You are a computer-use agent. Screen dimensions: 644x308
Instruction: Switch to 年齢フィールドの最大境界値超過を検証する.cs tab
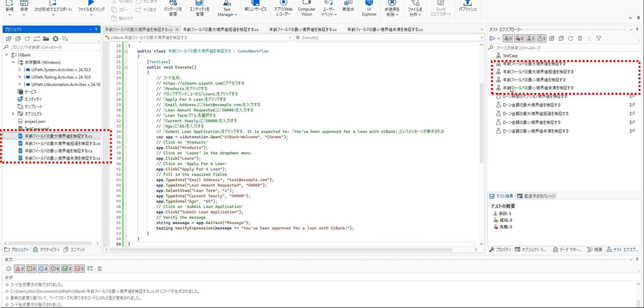[x=221, y=30]
